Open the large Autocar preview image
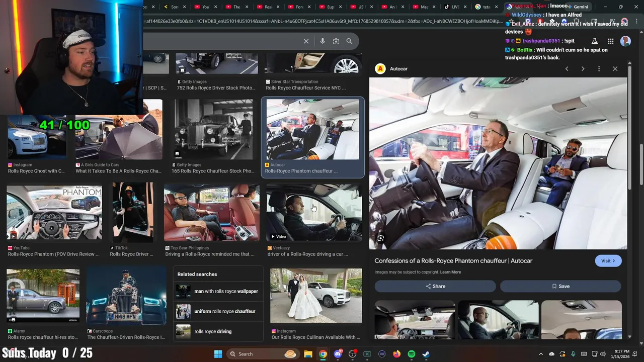The image size is (644, 362). point(498,163)
